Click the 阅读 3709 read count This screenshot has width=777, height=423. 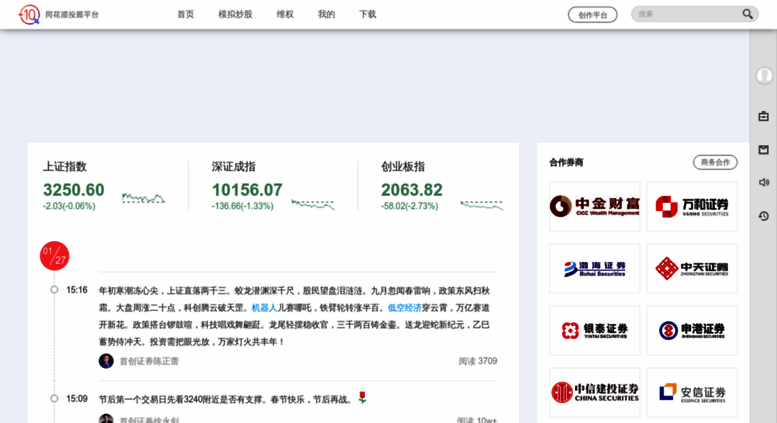coord(478,361)
